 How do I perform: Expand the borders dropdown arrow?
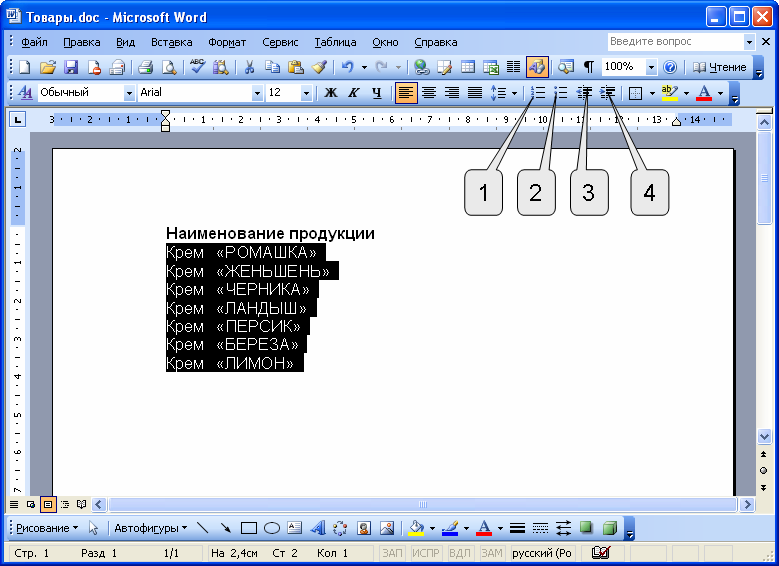pos(652,93)
